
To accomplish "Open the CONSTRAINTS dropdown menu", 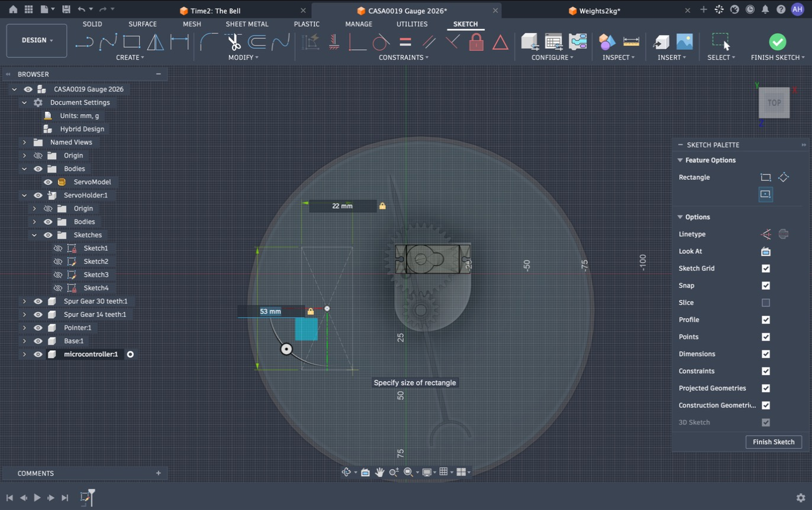I will click(x=404, y=57).
